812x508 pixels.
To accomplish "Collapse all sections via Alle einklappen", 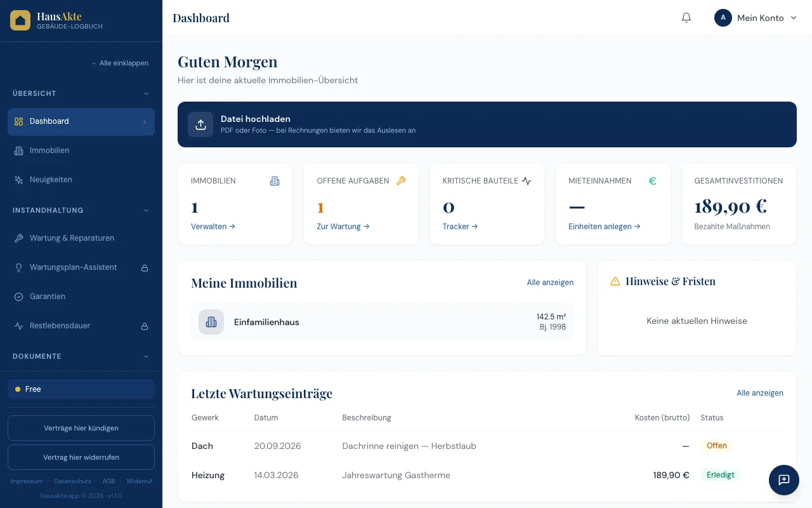I will pyautogui.click(x=120, y=63).
